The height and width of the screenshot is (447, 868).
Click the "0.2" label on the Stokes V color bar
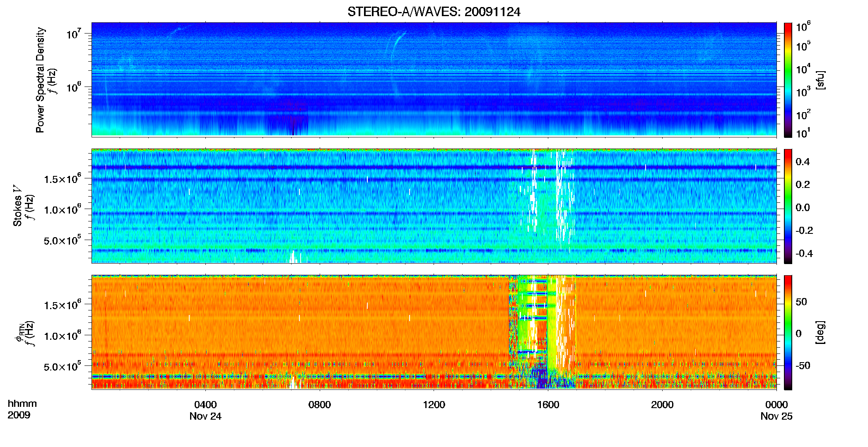pos(803,184)
